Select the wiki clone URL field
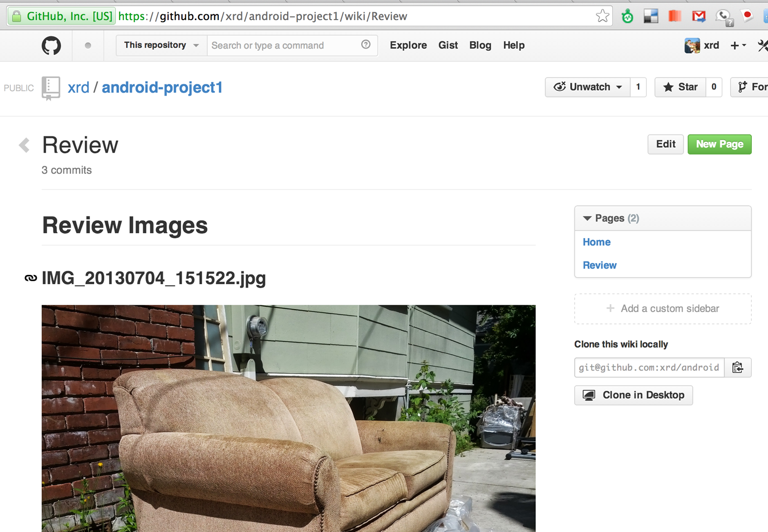The image size is (768, 532). coord(649,368)
